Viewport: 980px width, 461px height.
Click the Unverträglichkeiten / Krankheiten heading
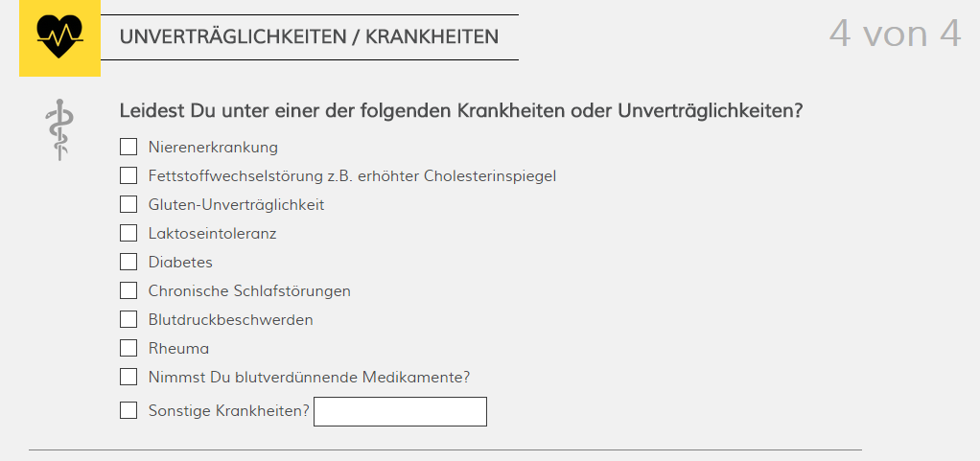(x=310, y=36)
